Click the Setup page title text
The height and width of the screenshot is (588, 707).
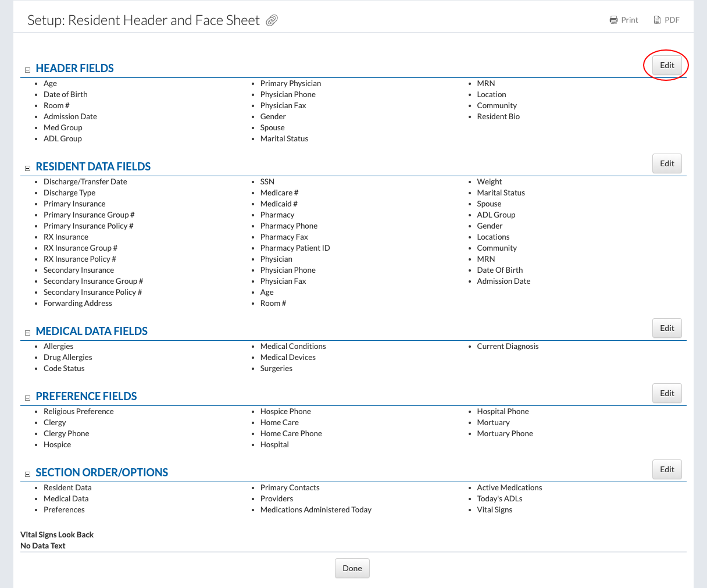coord(143,20)
